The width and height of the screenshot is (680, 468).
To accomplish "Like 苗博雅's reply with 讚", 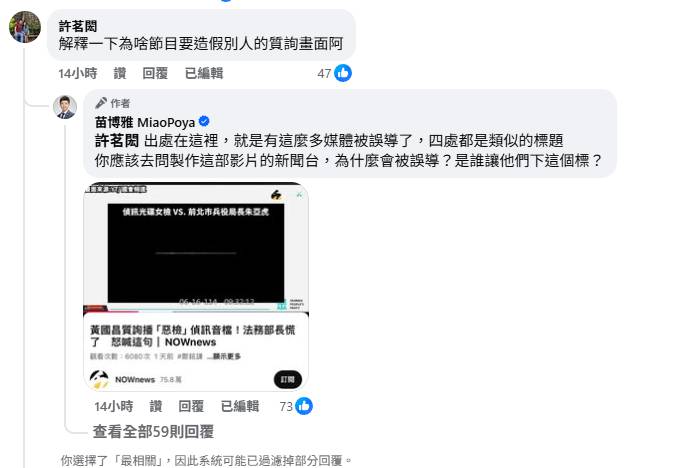I will (x=156, y=406).
